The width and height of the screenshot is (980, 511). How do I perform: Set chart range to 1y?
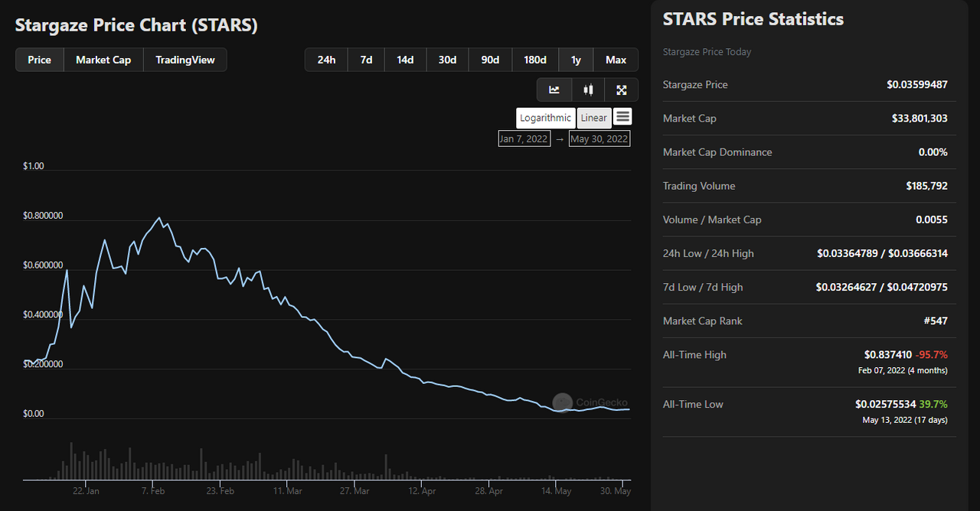point(576,60)
